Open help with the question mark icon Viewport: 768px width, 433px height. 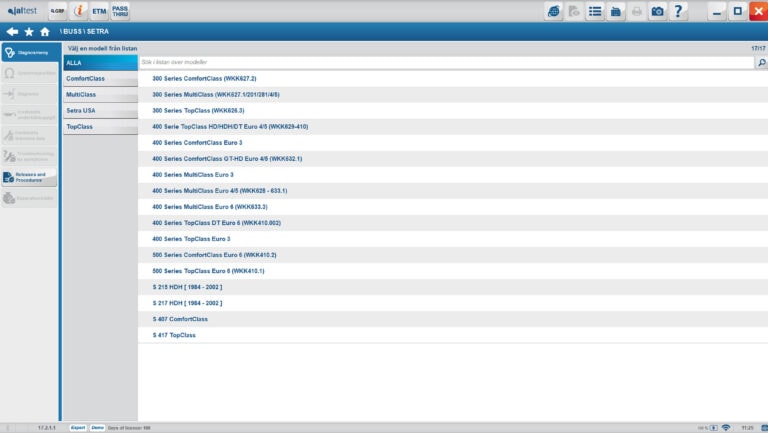678,11
